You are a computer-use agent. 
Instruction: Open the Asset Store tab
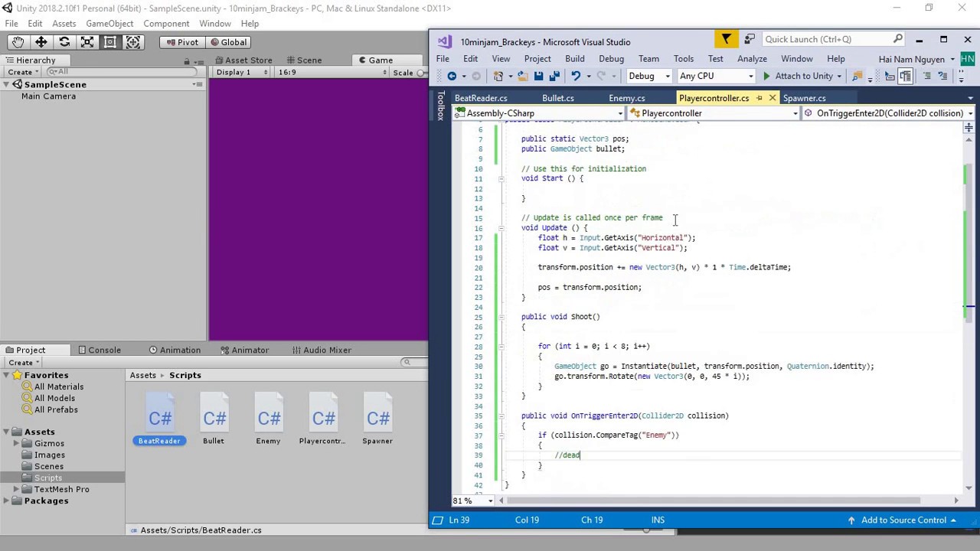pos(243,60)
